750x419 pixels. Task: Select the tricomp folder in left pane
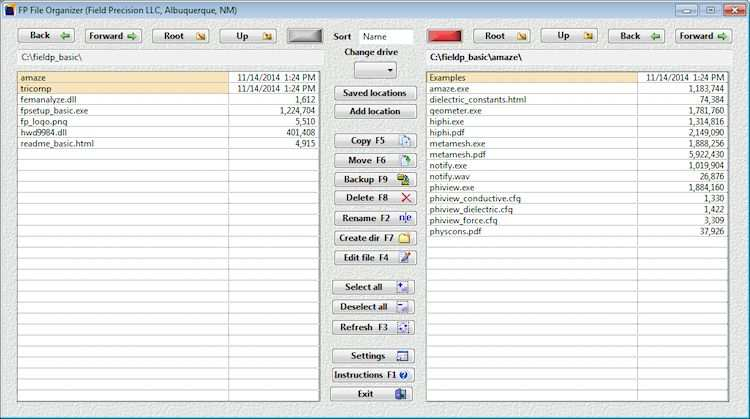tap(38, 88)
